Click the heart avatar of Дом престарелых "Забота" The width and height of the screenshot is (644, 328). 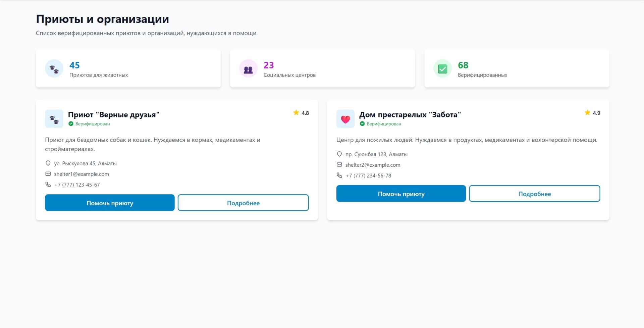[x=345, y=119]
